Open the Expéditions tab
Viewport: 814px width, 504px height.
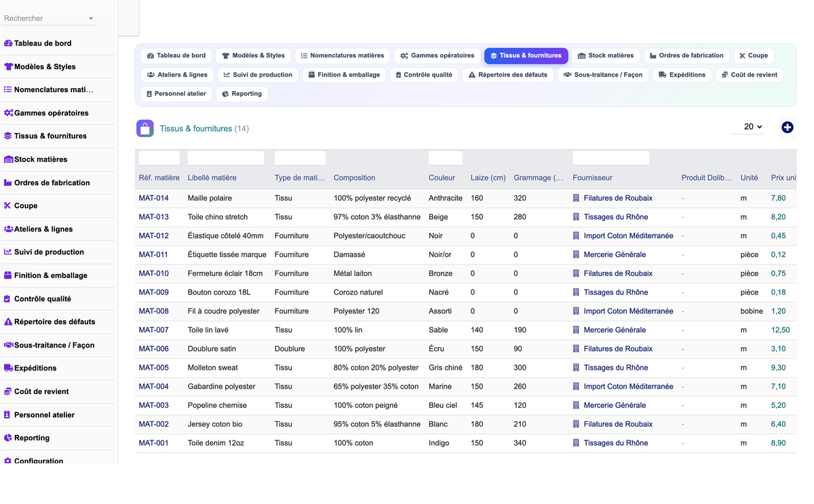click(682, 75)
